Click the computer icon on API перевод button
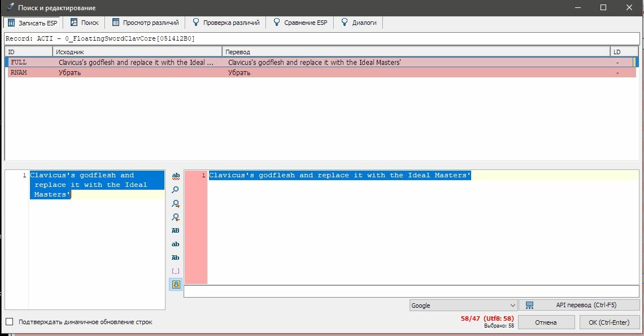Screen dimensions: 644x336 pyautogui.click(x=529, y=305)
